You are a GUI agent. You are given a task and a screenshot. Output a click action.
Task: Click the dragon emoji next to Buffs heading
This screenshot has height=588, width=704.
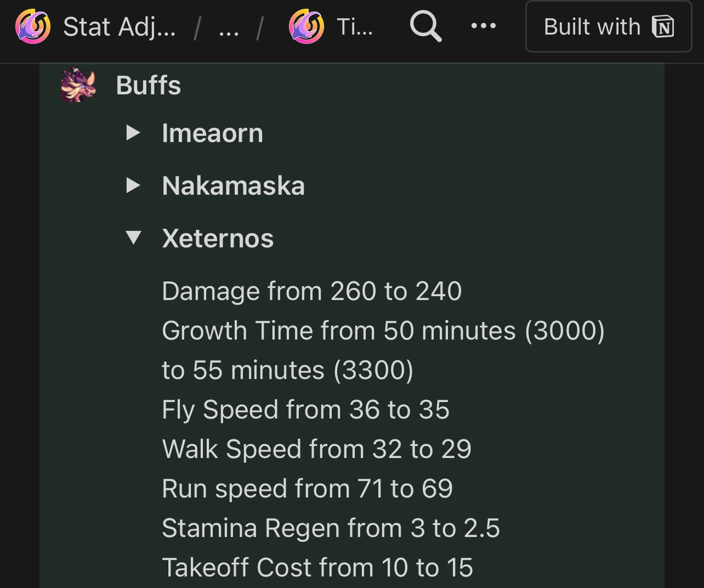(x=78, y=85)
